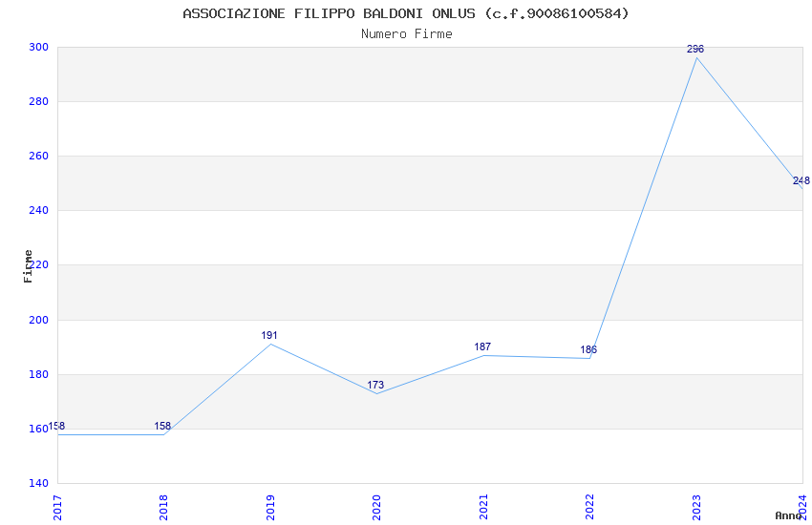Select the 240 y-axis value
The image size is (812, 525).
39,210
